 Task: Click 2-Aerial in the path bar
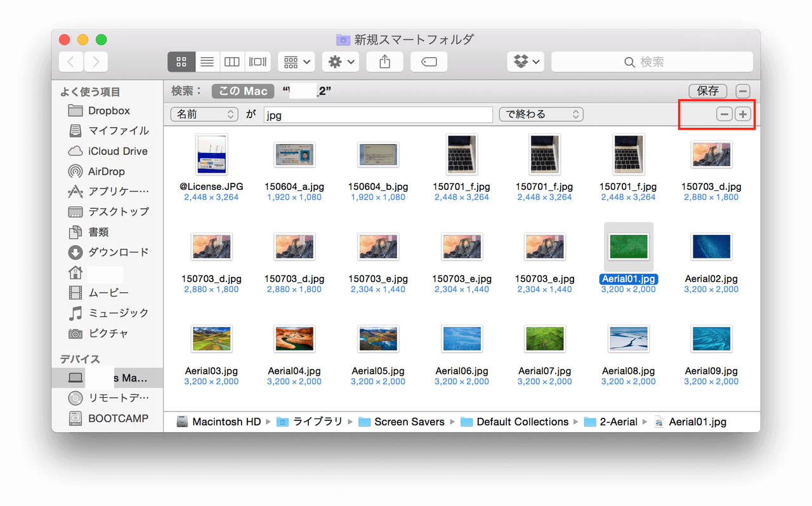click(611, 422)
